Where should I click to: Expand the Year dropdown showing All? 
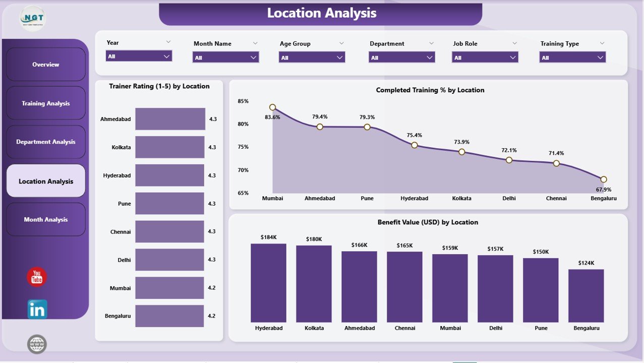pyautogui.click(x=139, y=56)
